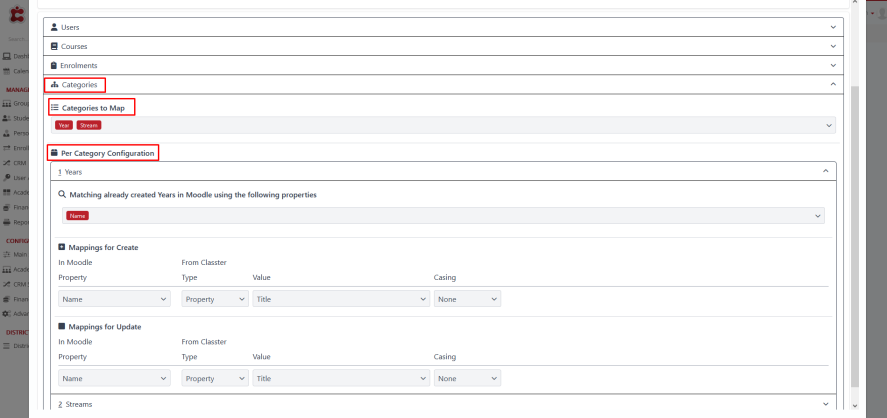Click the plus icon for Mappings for Create
The height and width of the screenshot is (418, 887).
click(x=62, y=247)
